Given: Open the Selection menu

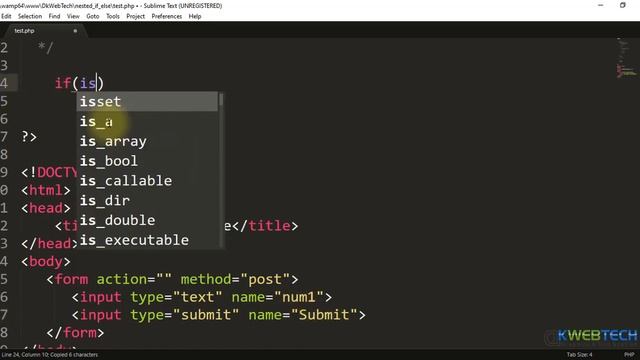Looking at the screenshot, I should [x=30, y=16].
